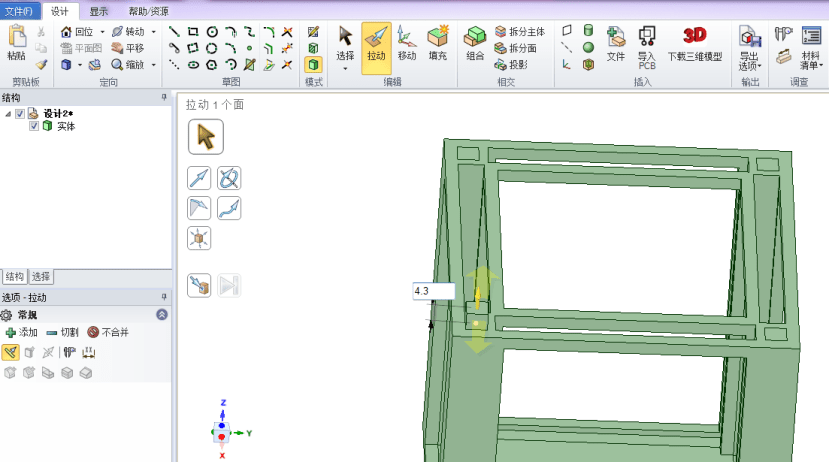Choose the 移动 (Move) tool
The image size is (829, 462).
(x=407, y=43)
